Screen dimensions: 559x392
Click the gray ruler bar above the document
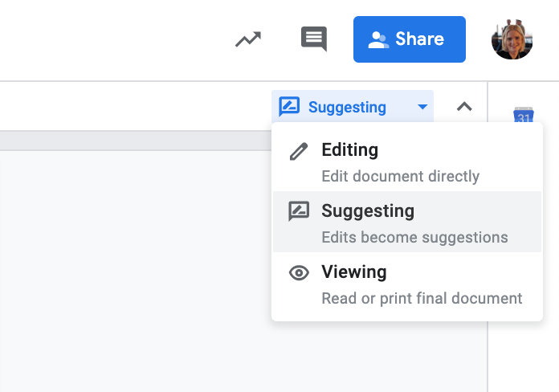(136, 141)
